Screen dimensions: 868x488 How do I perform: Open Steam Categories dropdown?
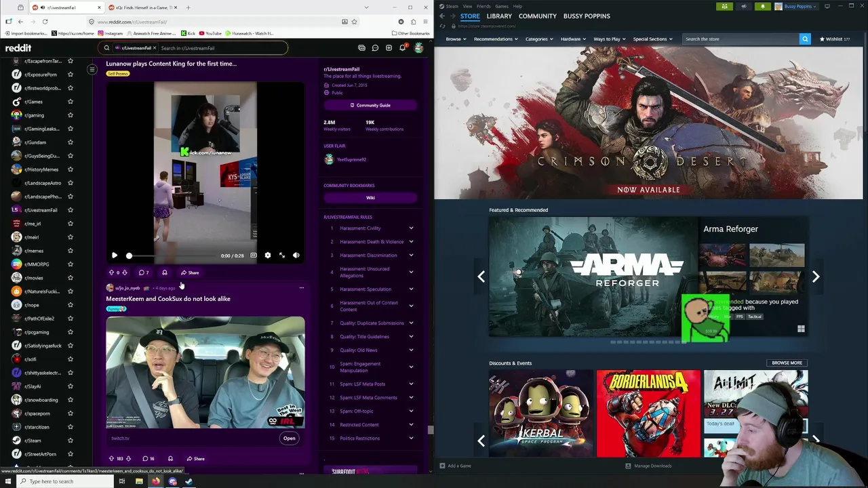[x=538, y=39]
